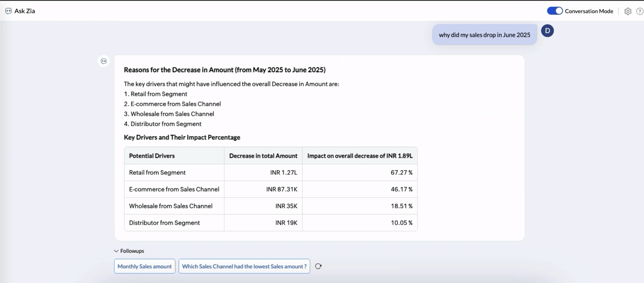Viewport: 644px width, 283px height.
Task: Click the Key Drivers and Impact Percentage heading
Action: [182, 137]
